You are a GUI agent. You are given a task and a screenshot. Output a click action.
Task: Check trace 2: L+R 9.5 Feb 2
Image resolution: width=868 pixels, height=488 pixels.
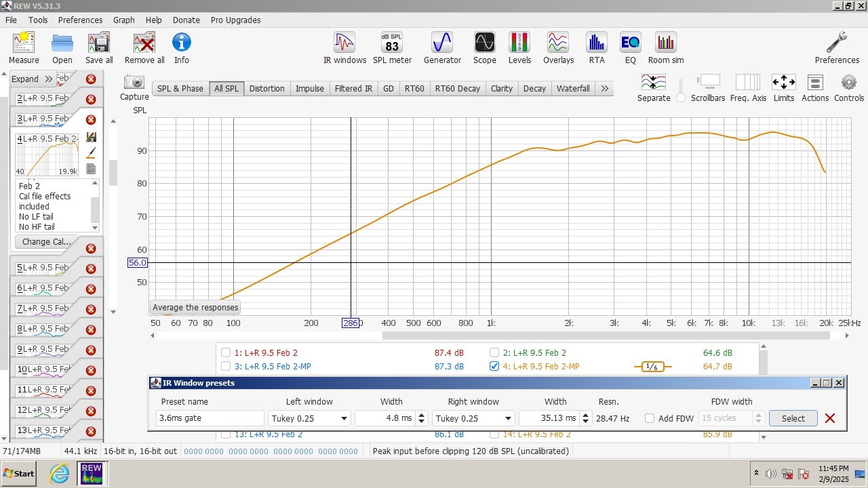(494, 352)
